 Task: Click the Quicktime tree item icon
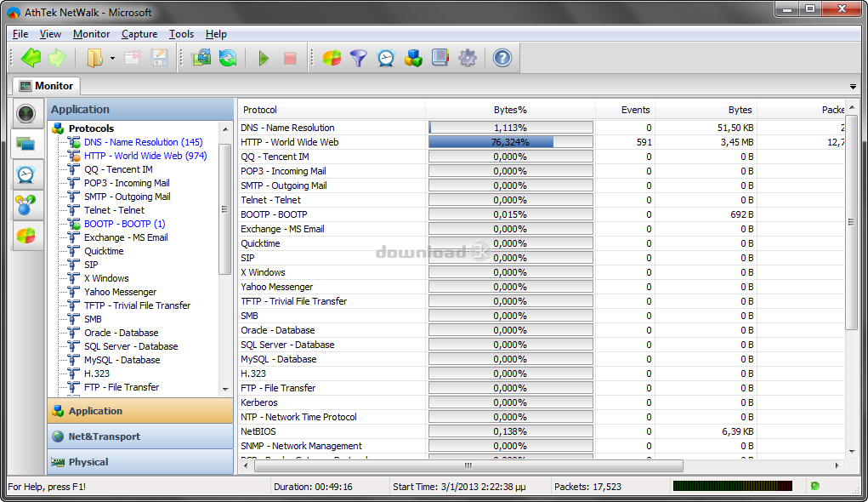click(74, 251)
